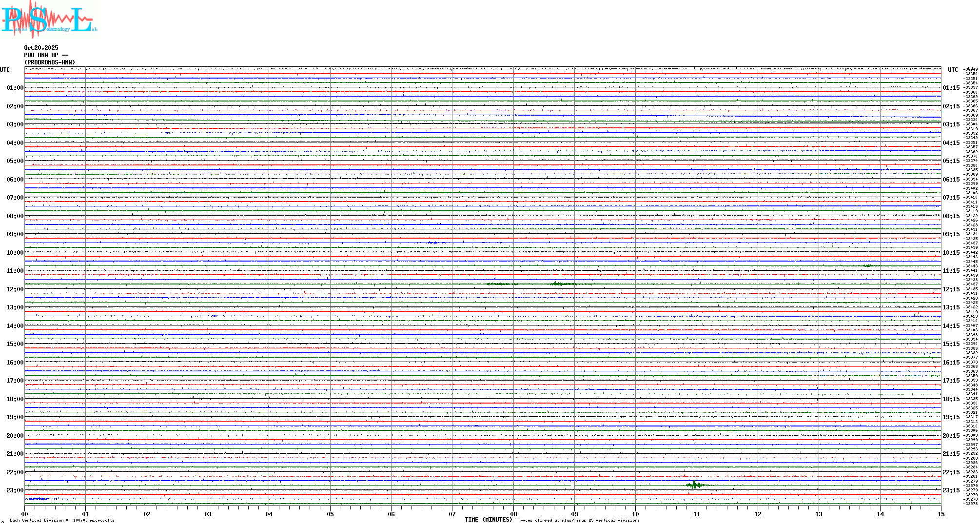Screen dimensions: 980x527
Task: Click the 22:15 label on right side
Action: tap(951, 472)
